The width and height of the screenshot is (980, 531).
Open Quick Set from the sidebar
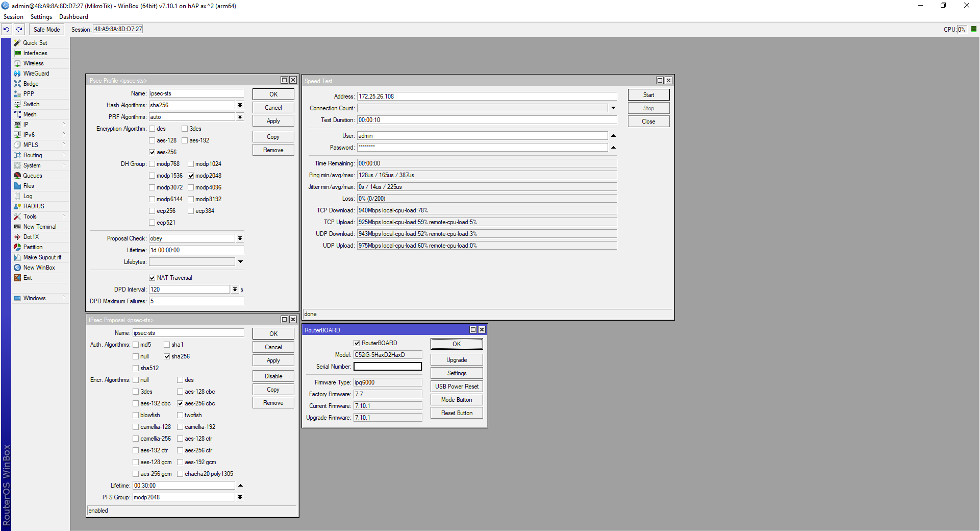coord(35,43)
